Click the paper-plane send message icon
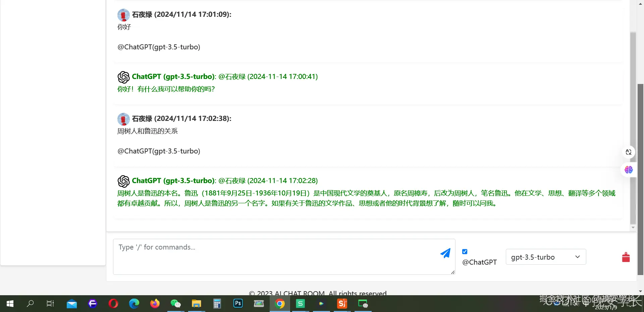The image size is (644, 312). (445, 253)
